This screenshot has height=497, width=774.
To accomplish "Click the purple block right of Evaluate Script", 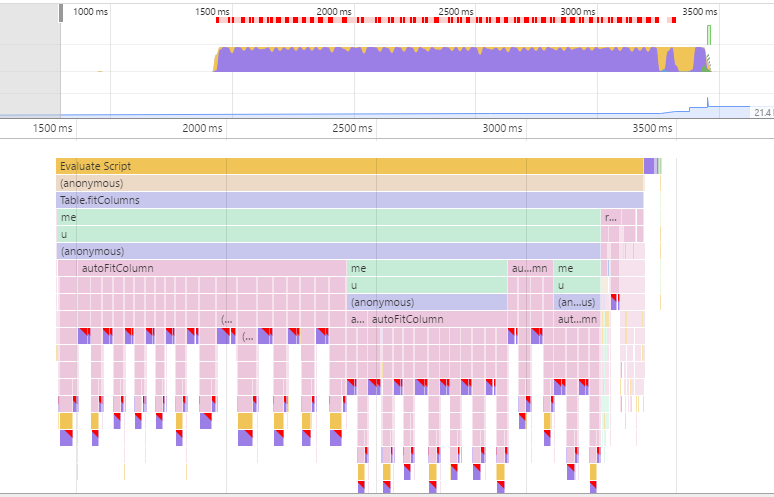I will 649,166.
